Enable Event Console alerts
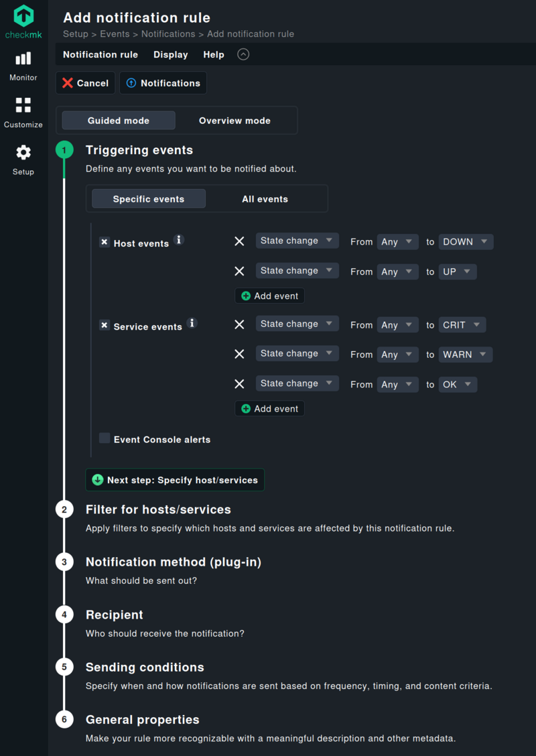The image size is (536, 756). click(105, 438)
